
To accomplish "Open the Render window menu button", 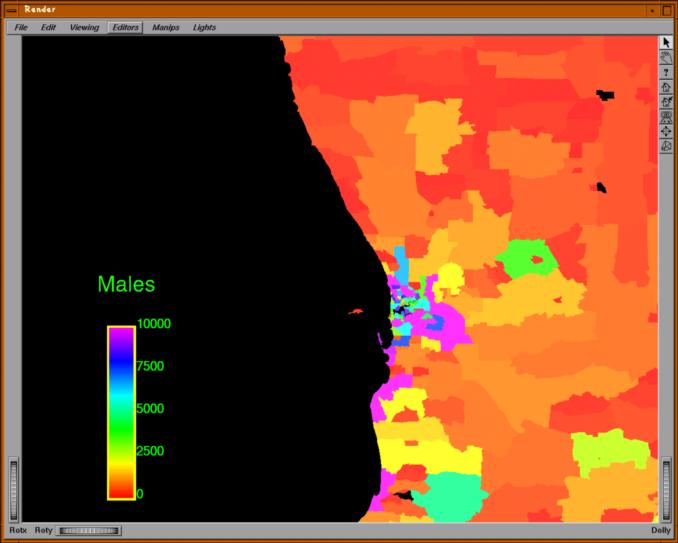I will (x=10, y=9).
